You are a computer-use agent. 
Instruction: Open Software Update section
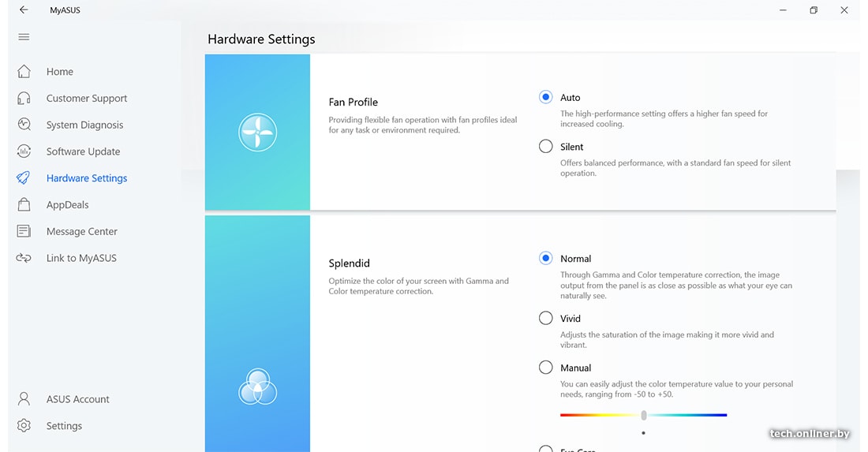click(83, 151)
